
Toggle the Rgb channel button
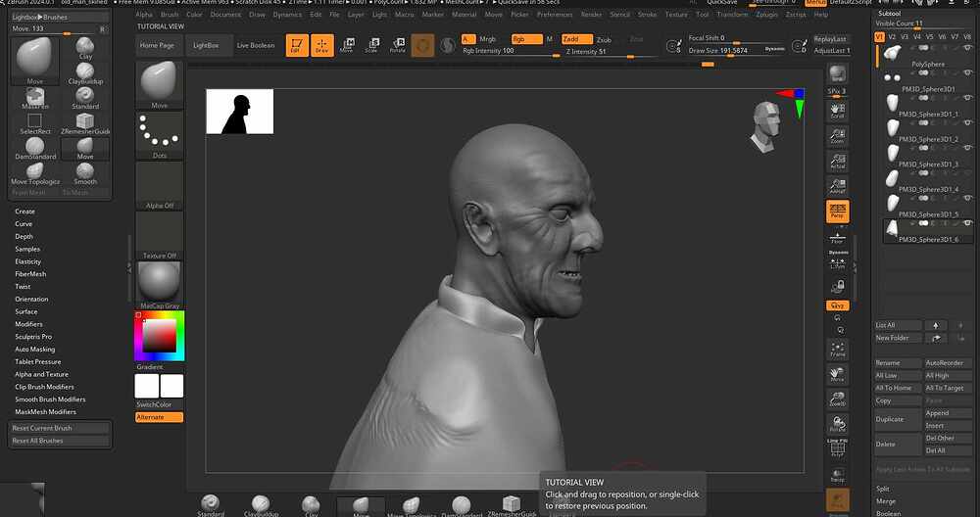pyautogui.click(x=527, y=39)
